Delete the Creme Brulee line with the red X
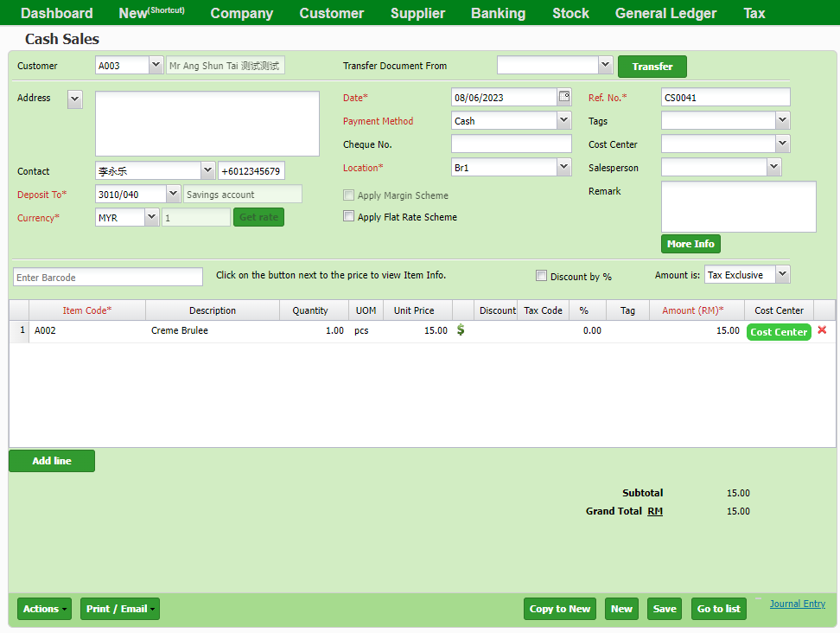The width and height of the screenshot is (840, 633). click(x=822, y=330)
